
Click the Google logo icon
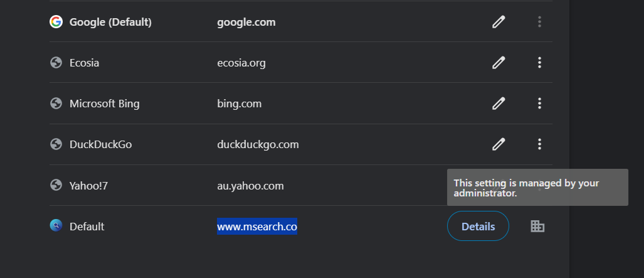click(x=56, y=22)
